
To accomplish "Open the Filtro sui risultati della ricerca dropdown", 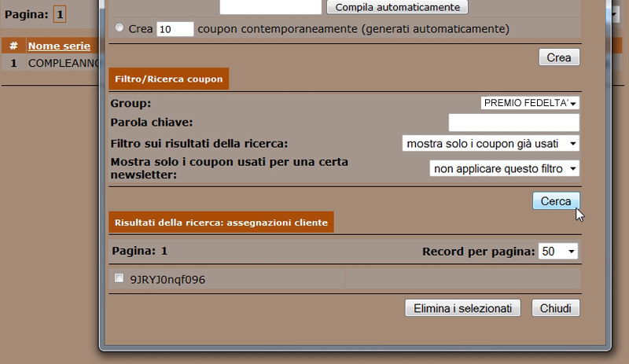I will [x=491, y=144].
